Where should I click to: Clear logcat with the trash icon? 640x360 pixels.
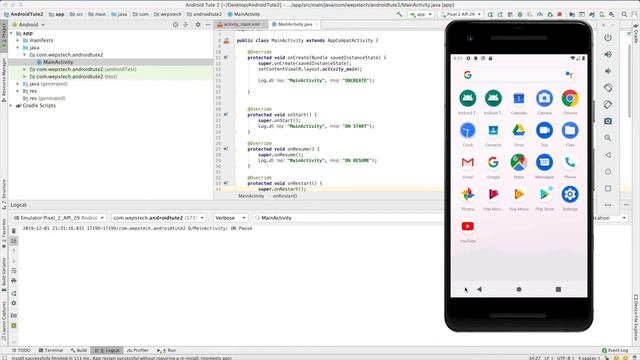(x=14, y=231)
